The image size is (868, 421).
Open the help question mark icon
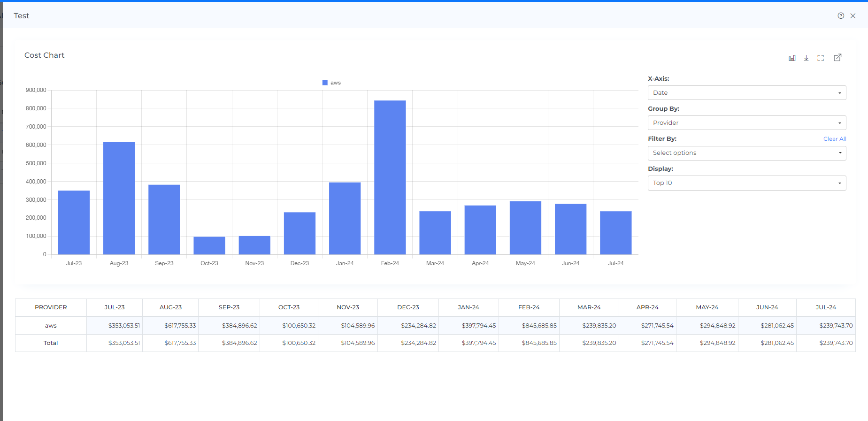[841, 16]
